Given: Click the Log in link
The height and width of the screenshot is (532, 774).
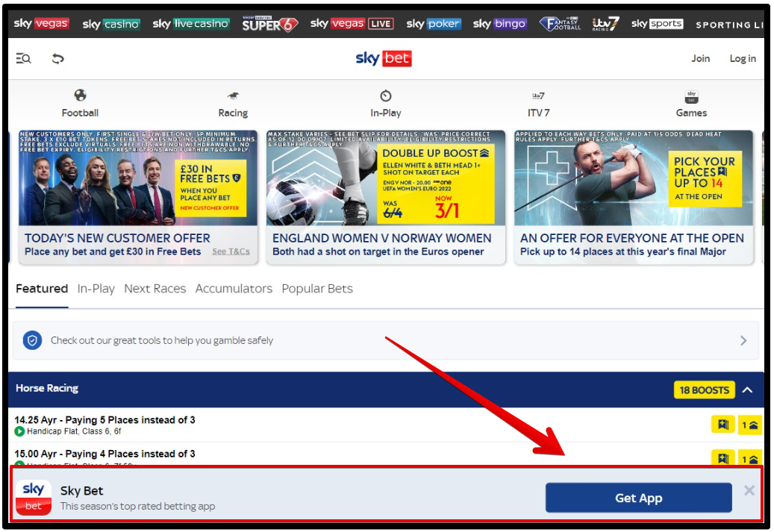Looking at the screenshot, I should pyautogui.click(x=743, y=58).
